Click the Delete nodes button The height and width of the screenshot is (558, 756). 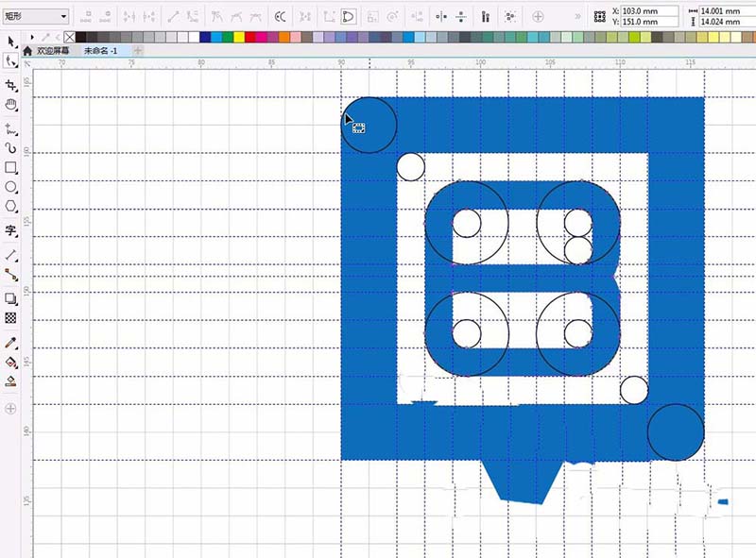coord(105,17)
